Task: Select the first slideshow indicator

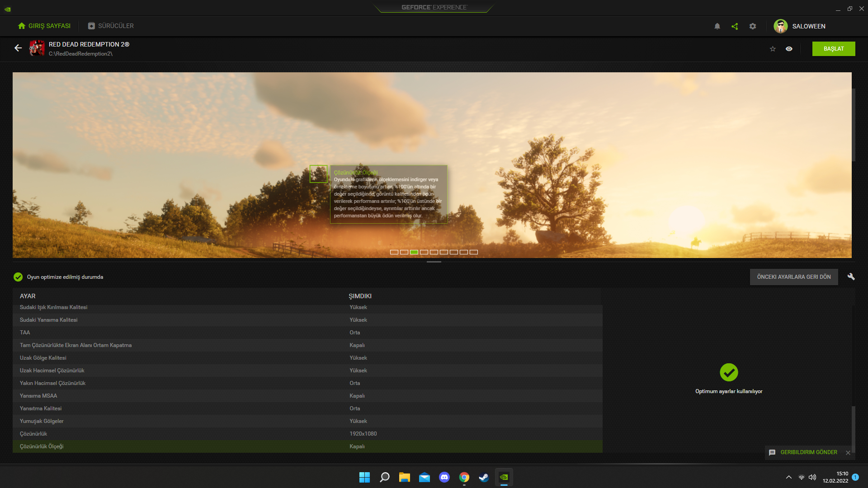Action: (394, 252)
